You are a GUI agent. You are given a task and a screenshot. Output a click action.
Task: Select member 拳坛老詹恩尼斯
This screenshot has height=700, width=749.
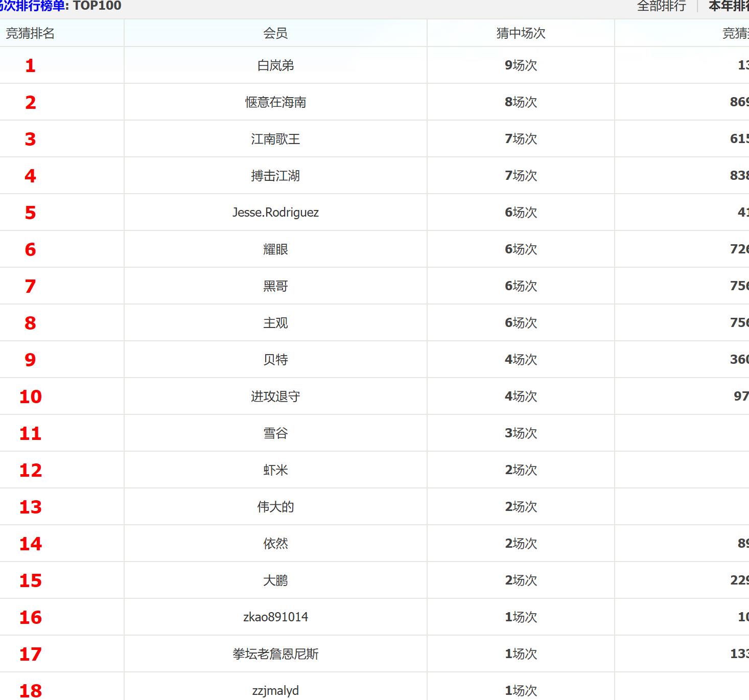click(275, 654)
